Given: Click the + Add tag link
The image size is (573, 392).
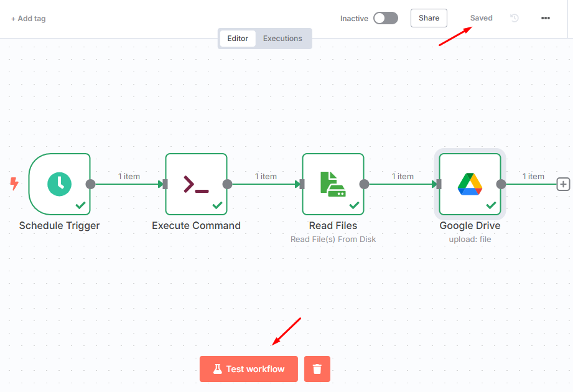Looking at the screenshot, I should point(29,19).
